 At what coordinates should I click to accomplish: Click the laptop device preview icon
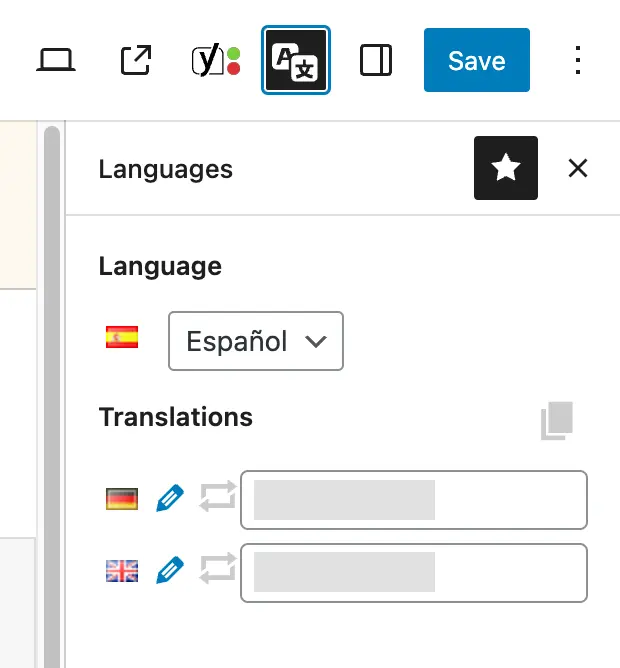[x=56, y=61]
